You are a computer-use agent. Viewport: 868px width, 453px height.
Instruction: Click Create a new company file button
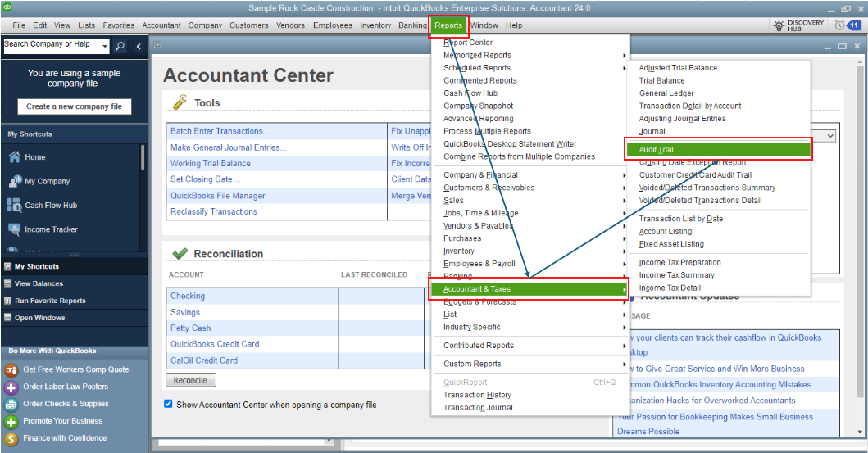click(75, 106)
